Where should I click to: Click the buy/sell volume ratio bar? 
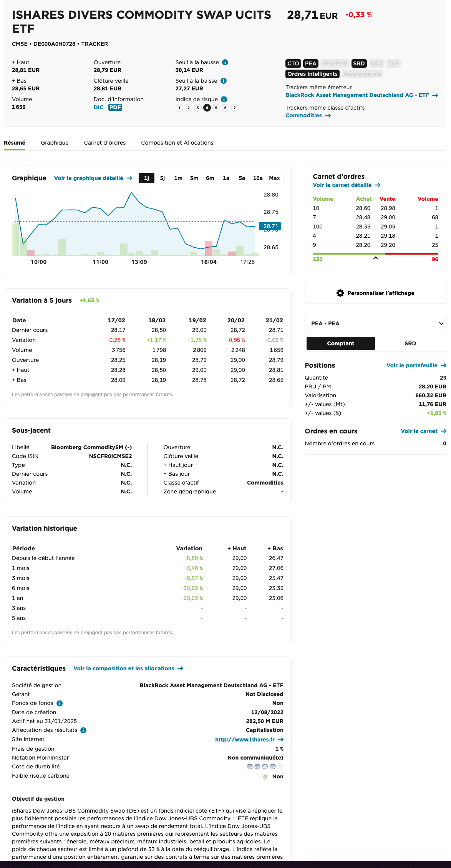coord(375,253)
